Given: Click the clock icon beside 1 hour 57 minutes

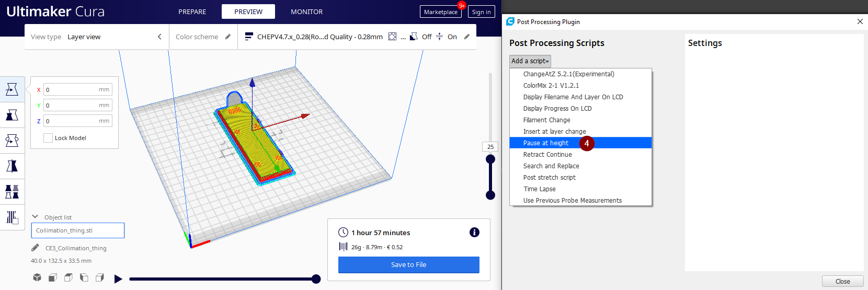Looking at the screenshot, I should coord(343,233).
